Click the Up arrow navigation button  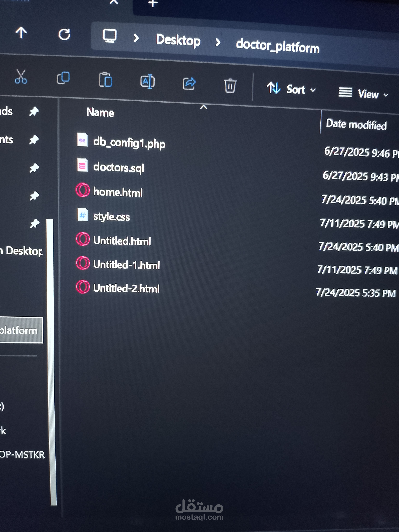click(21, 33)
